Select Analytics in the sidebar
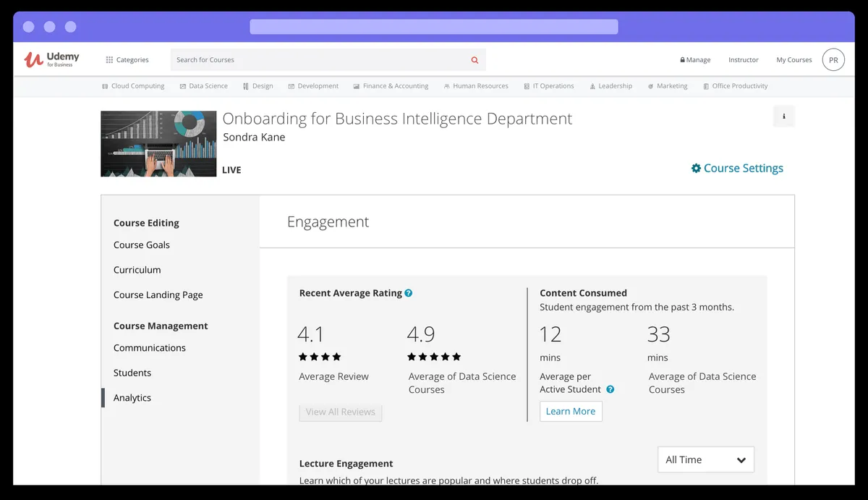868x500 pixels. (x=132, y=398)
